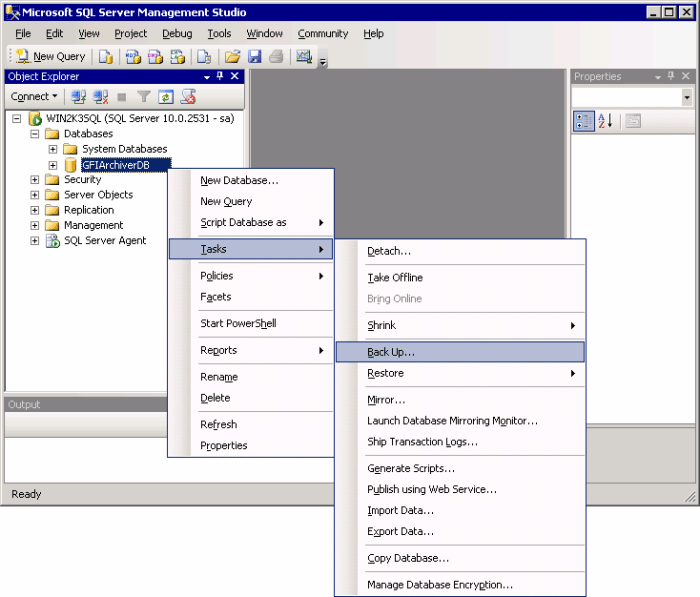Close the Object Explorer panel

click(x=234, y=76)
